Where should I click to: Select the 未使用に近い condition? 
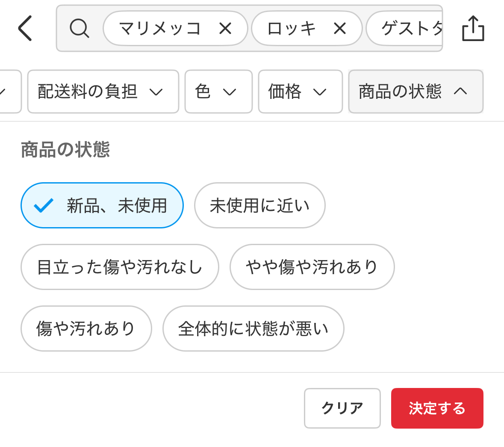(x=259, y=206)
